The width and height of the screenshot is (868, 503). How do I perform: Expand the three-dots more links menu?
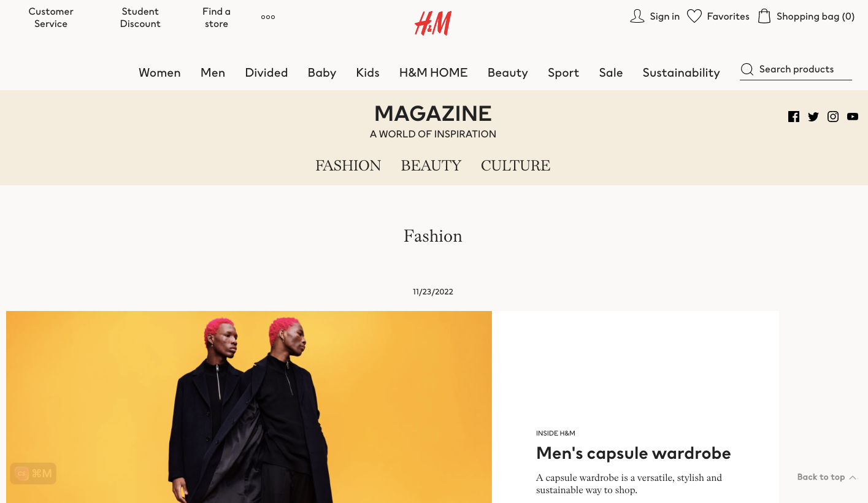(268, 17)
